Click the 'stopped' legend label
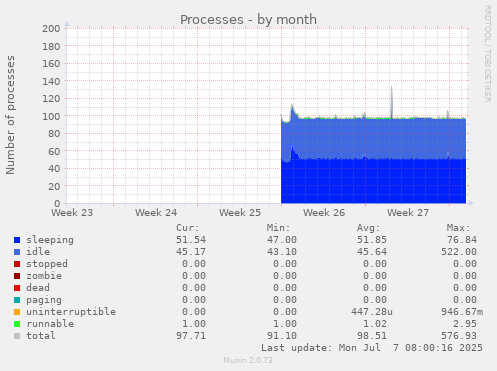The image size is (497, 371). pyautogui.click(x=47, y=264)
